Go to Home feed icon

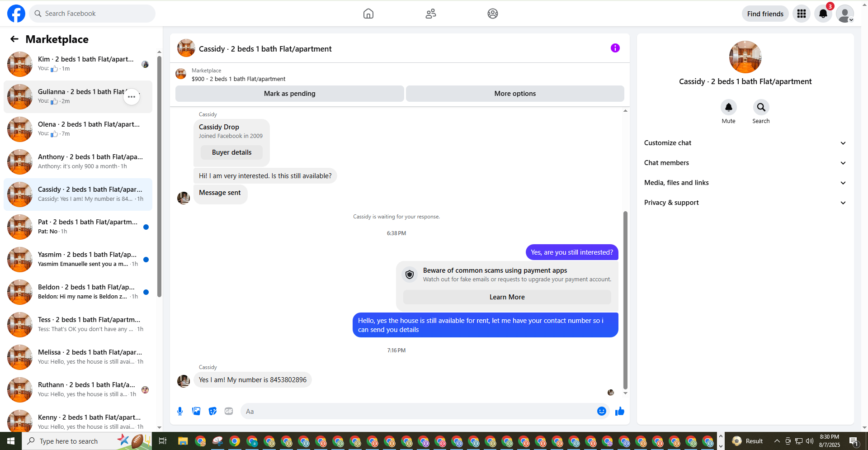pos(368,14)
